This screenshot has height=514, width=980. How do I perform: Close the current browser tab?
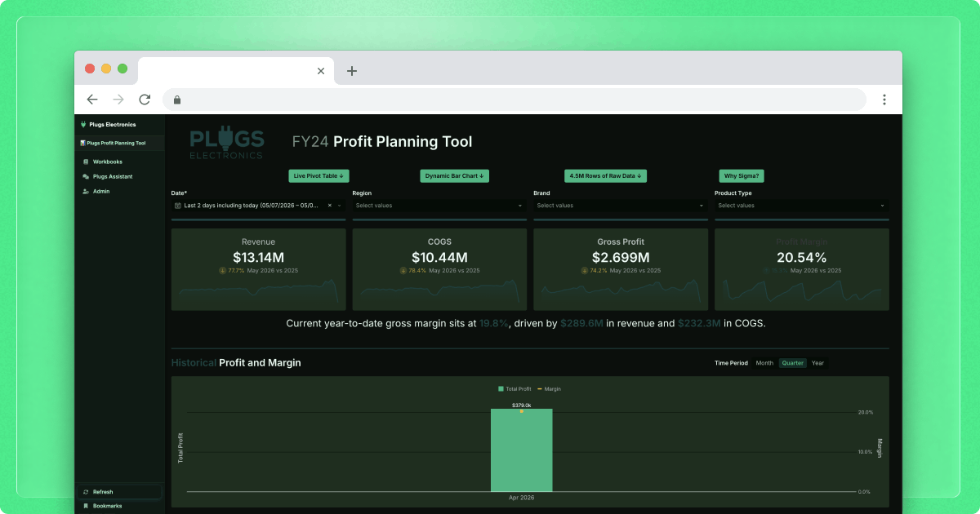point(321,71)
